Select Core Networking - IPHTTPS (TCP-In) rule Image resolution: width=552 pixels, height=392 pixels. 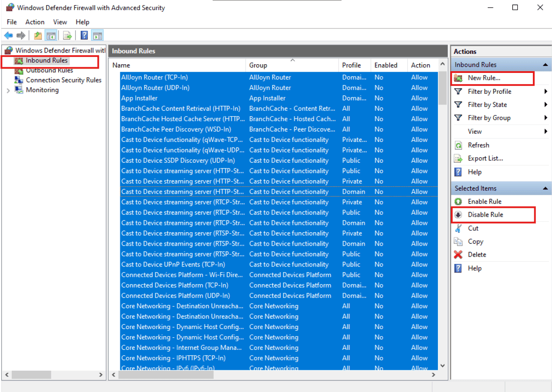[x=174, y=358]
